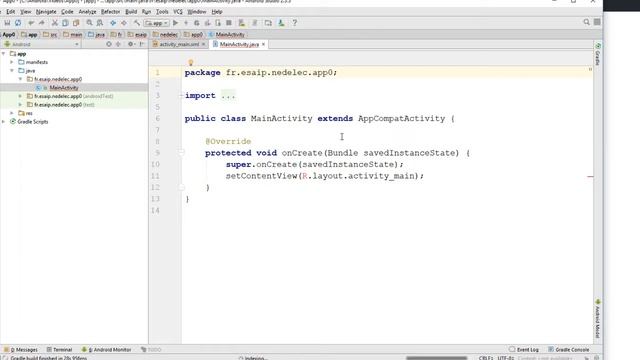Open the View menu

click(x=25, y=12)
